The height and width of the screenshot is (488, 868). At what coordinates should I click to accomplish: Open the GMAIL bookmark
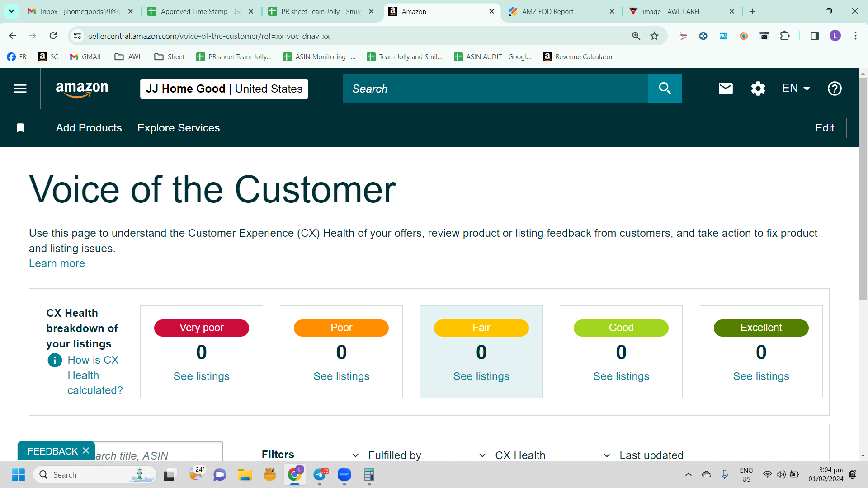click(86, 57)
